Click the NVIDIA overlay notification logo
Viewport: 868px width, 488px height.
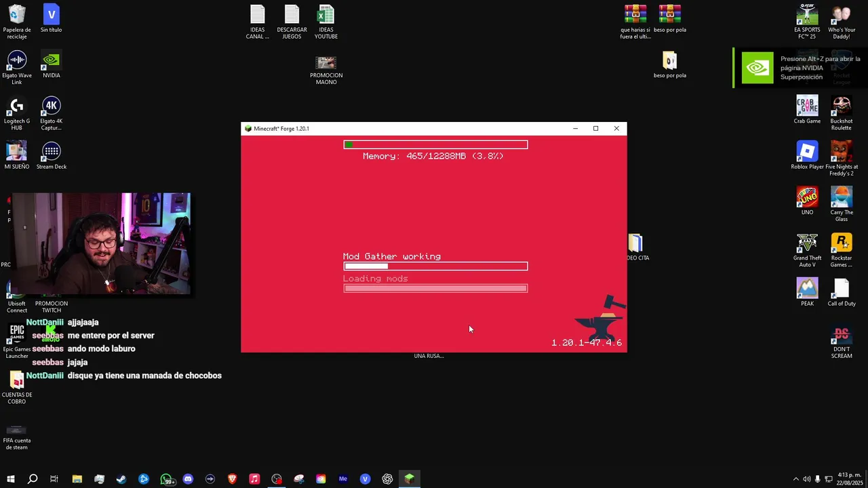(757, 68)
